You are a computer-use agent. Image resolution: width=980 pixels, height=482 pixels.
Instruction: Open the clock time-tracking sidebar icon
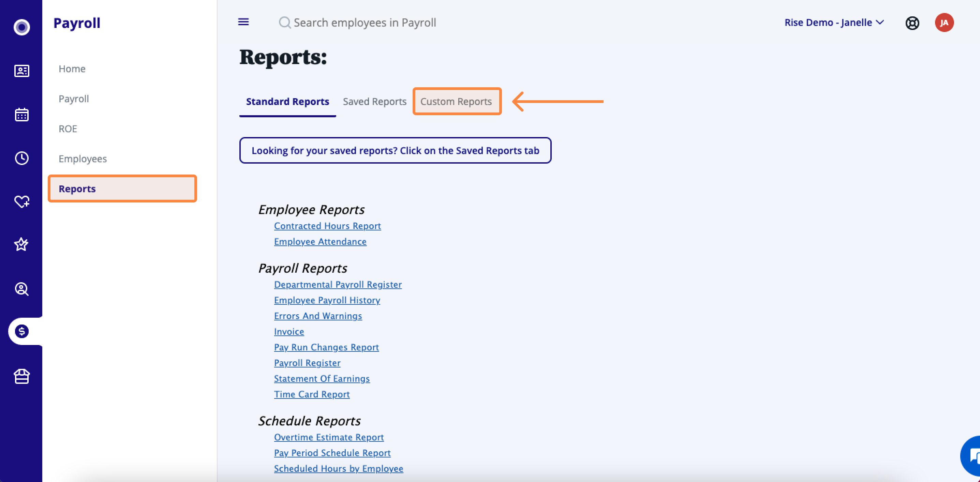tap(22, 158)
